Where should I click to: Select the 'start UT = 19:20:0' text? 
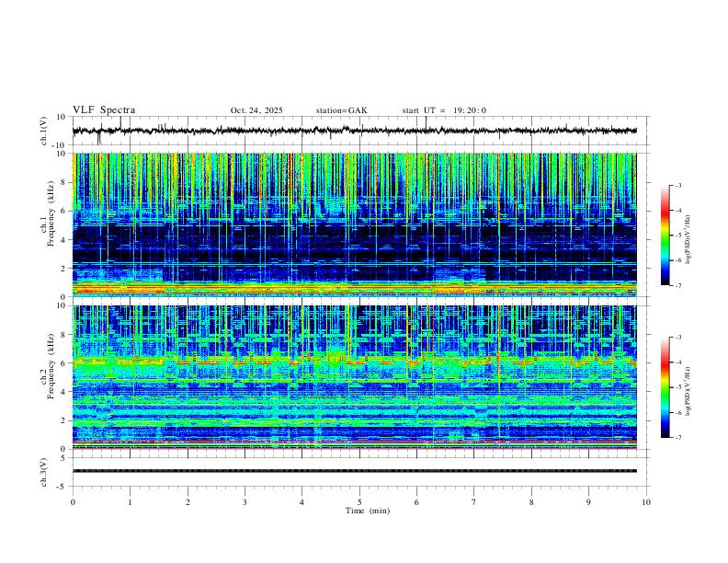point(444,110)
